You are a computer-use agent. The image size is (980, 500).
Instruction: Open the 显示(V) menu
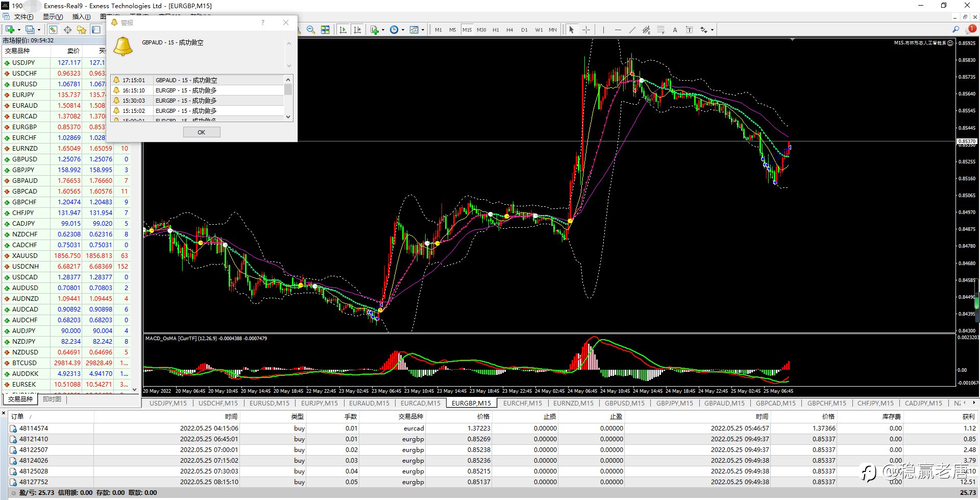[x=53, y=17]
